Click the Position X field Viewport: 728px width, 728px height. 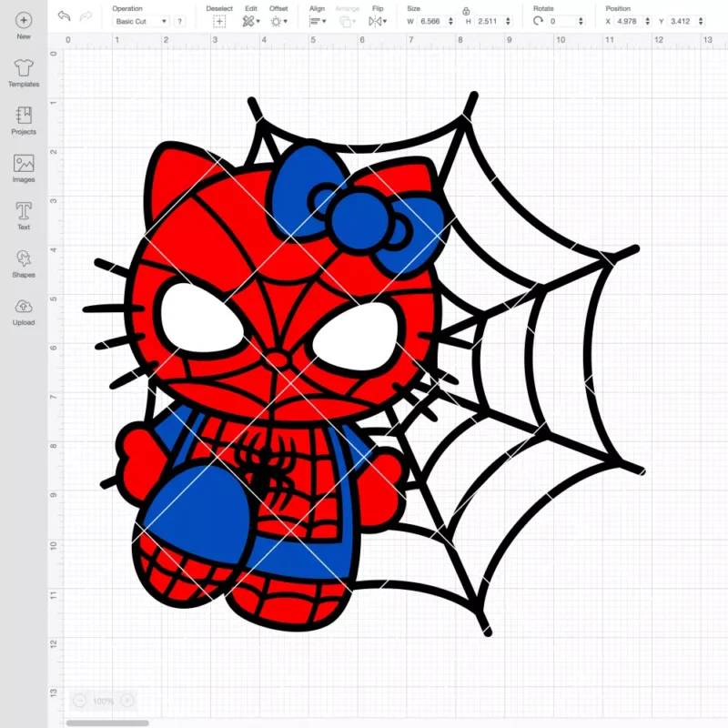pos(628,21)
